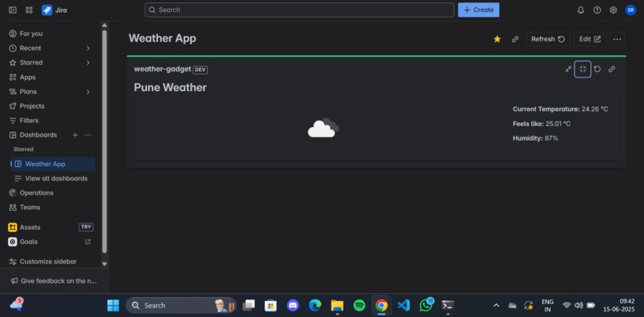The image size is (644, 317).
Task: Open the settings gear icon
Action: pyautogui.click(x=613, y=10)
